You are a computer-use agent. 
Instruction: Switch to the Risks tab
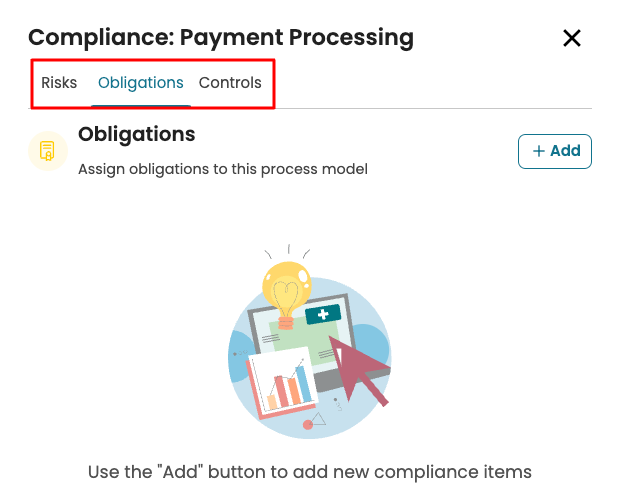pyautogui.click(x=59, y=83)
